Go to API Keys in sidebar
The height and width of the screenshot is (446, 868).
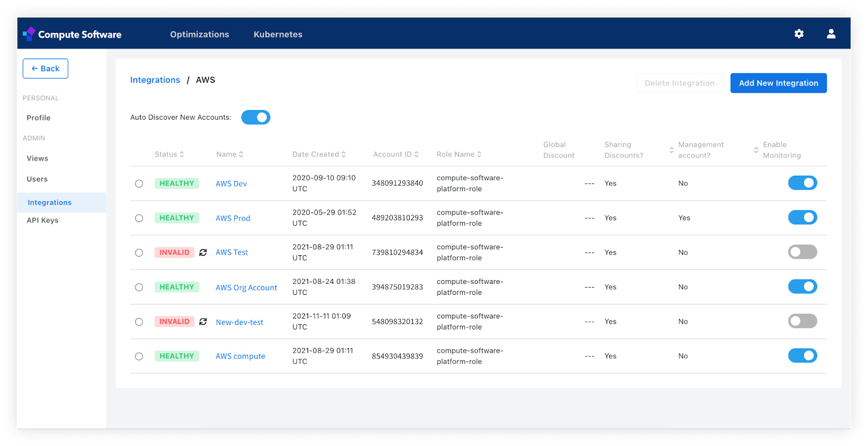click(42, 221)
